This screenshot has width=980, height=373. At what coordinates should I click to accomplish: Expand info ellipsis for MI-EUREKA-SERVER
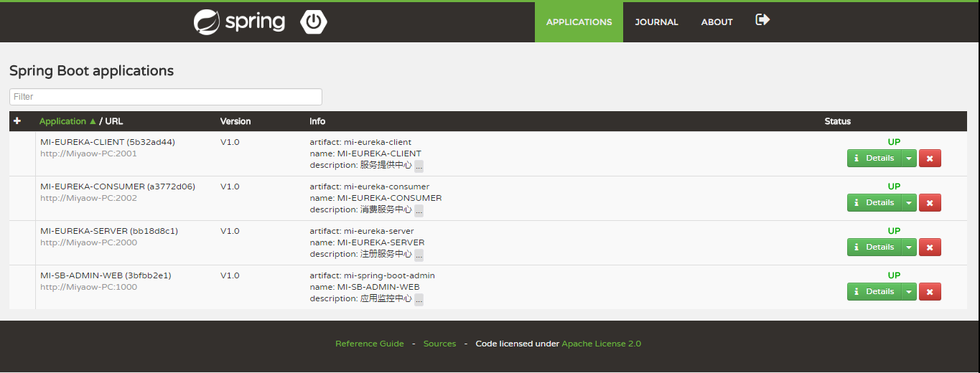tap(419, 255)
